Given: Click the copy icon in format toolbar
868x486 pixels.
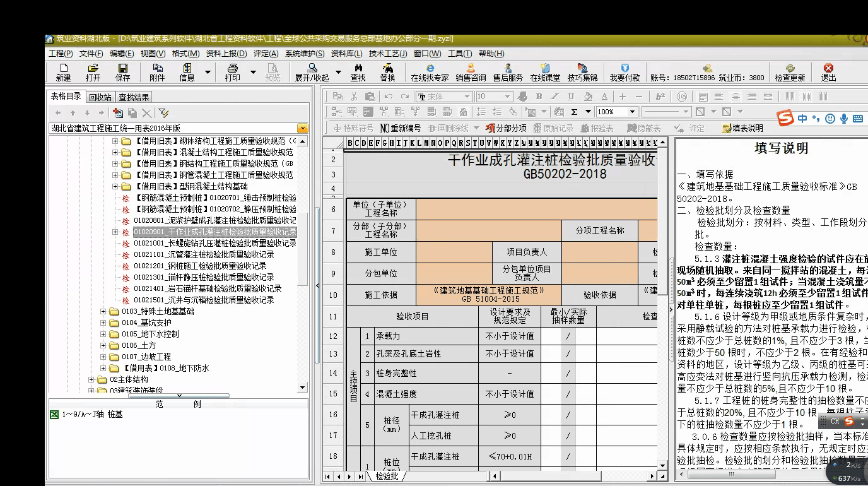Looking at the screenshot, I should pos(337,96).
